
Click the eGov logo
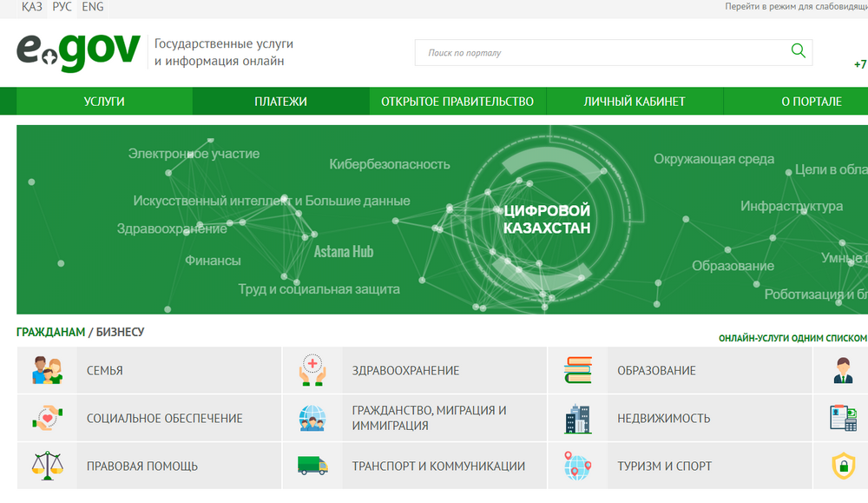78,52
